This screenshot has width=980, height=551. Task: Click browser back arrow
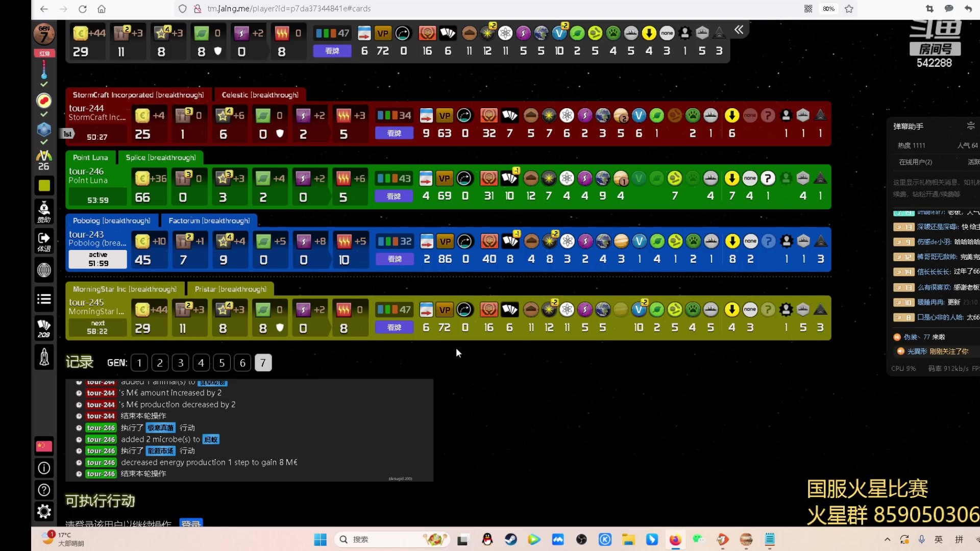tap(44, 9)
